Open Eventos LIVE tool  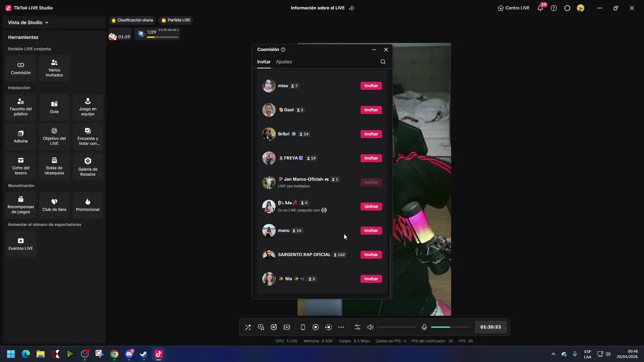coord(21,244)
